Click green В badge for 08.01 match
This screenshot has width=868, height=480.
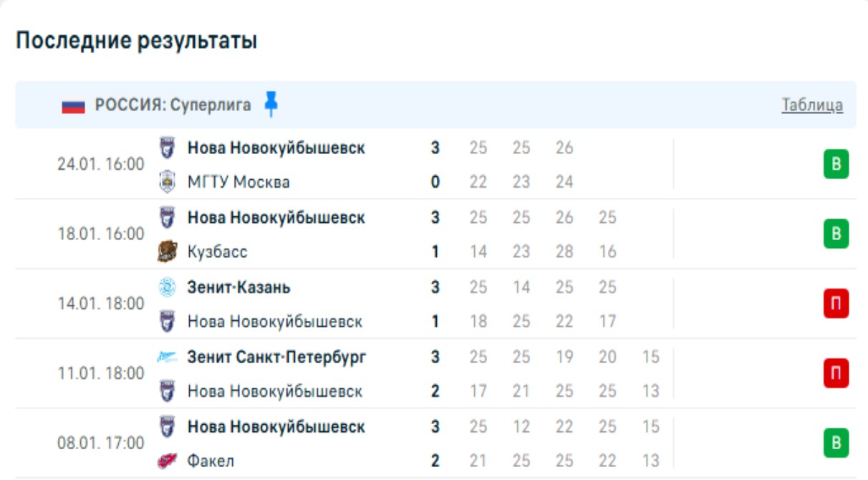[x=836, y=443]
